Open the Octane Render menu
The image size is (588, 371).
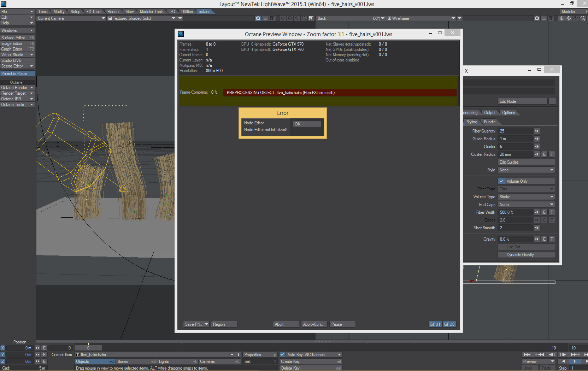[x=17, y=88]
